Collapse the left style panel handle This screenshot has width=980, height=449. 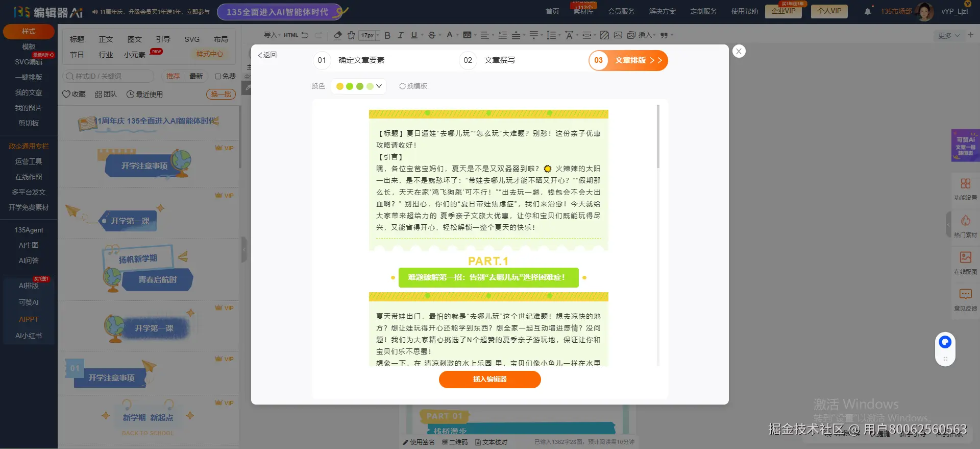pyautogui.click(x=244, y=249)
